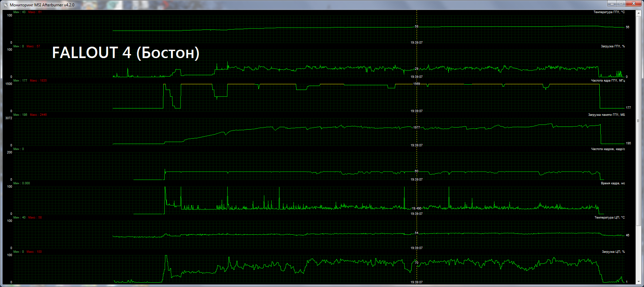Viewport: 644px width, 287px height.
Task: Click the 'Макс : 58' CPU temperature readout
Action: point(35,218)
